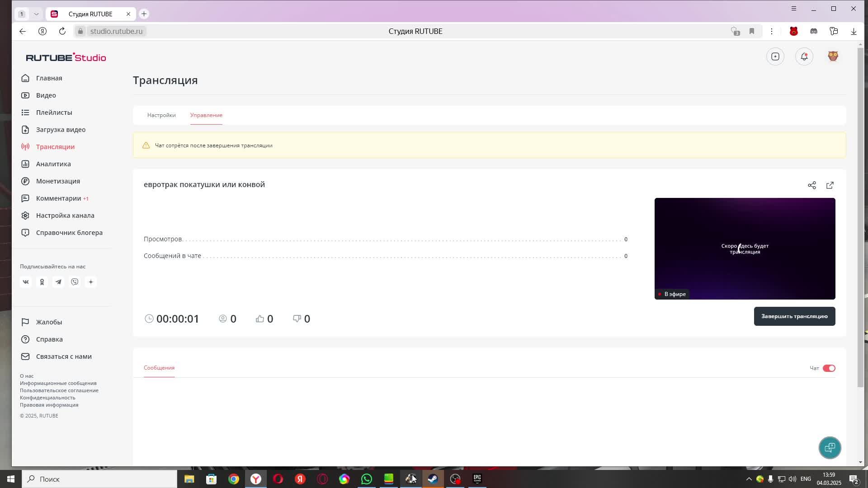The height and width of the screenshot is (488, 868).
Task: Click the dislike thumbs-down icon
Action: coord(297,319)
